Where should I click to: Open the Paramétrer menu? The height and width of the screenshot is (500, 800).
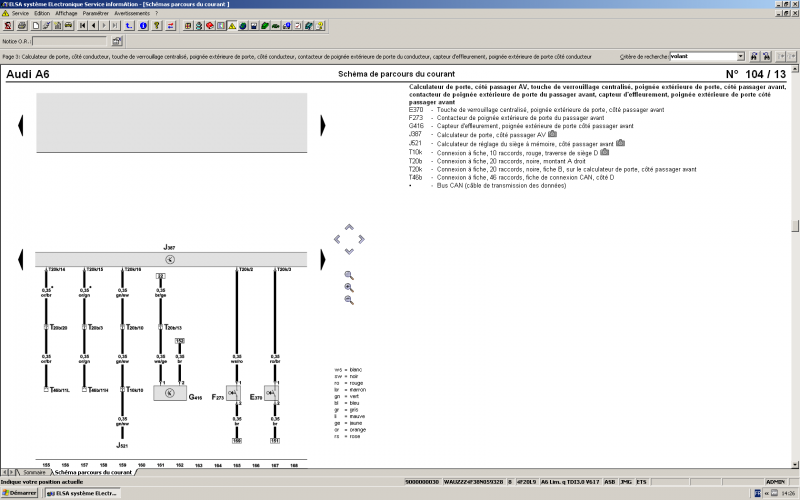(95, 13)
